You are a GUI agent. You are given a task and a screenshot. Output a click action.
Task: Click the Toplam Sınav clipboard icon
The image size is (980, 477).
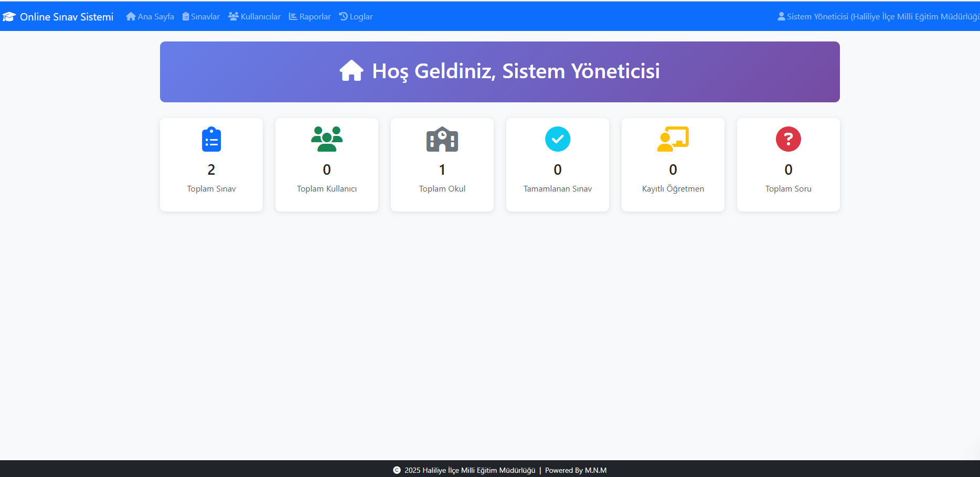[x=211, y=139]
